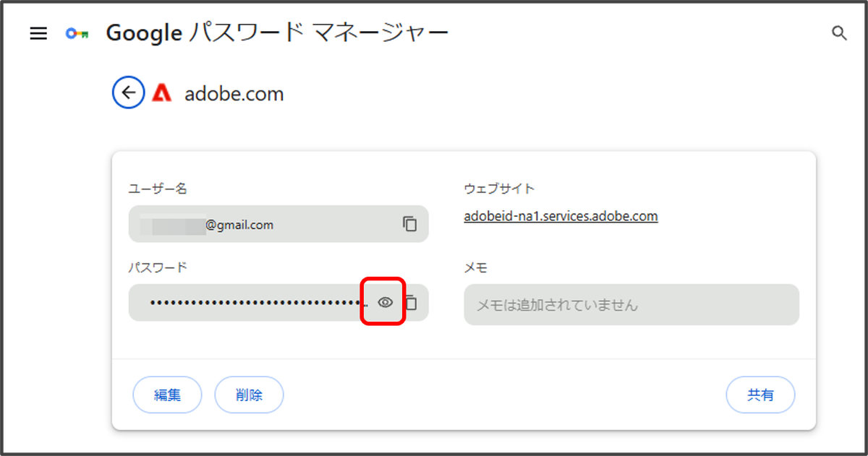The width and height of the screenshot is (868, 456).
Task: Open the hamburger main menu
Action: point(38,33)
